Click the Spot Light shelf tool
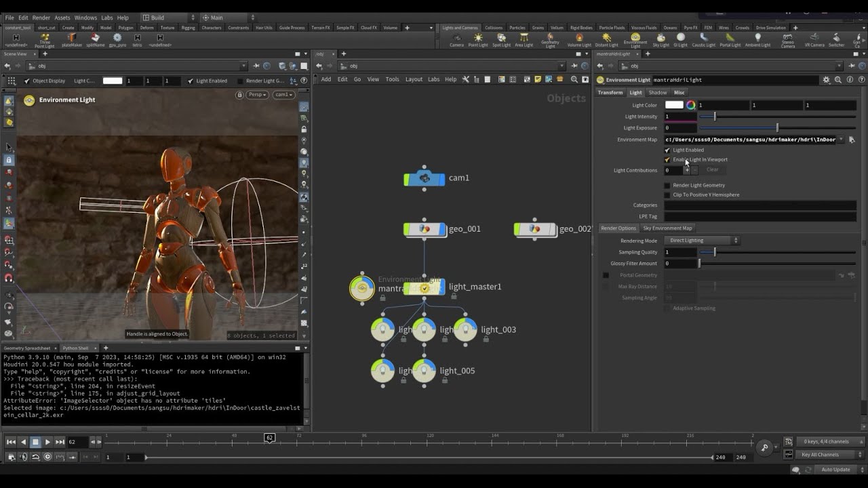This screenshot has width=868, height=488. coord(501,41)
